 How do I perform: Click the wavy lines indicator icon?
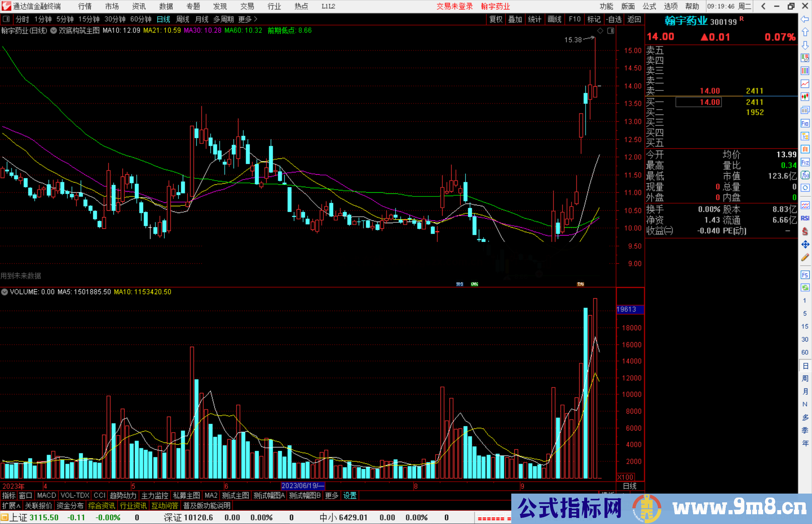tap(805, 205)
